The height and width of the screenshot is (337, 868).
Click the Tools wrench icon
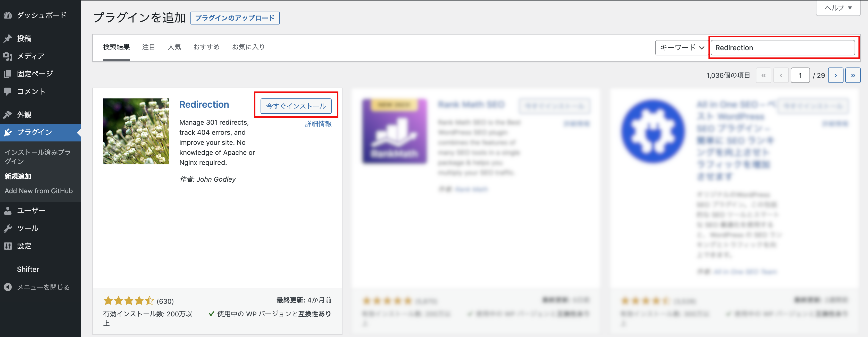pyautogui.click(x=8, y=229)
